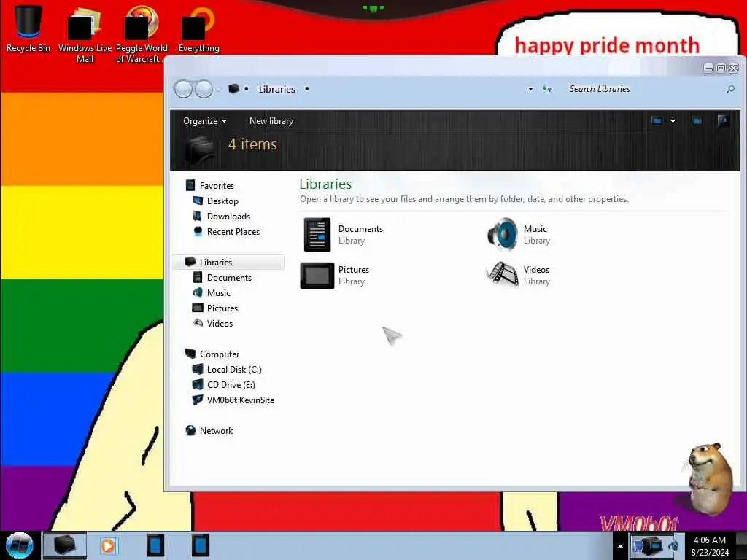Select Libraries node in the sidebar
Viewport: 747px width, 560px height.
tap(228, 262)
